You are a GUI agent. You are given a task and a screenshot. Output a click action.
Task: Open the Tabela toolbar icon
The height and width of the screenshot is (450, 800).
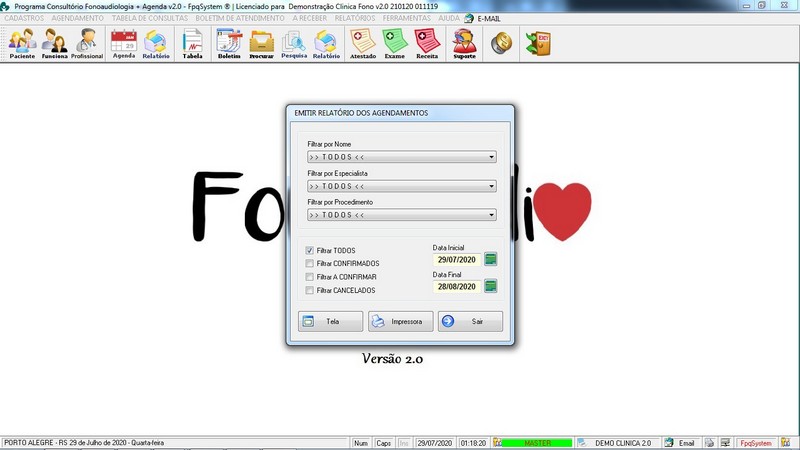pyautogui.click(x=192, y=44)
